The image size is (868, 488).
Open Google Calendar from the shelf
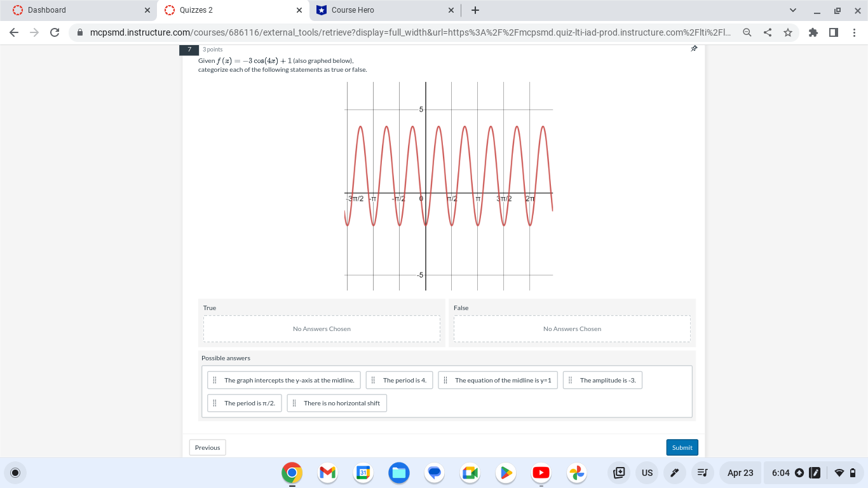pos(363,473)
